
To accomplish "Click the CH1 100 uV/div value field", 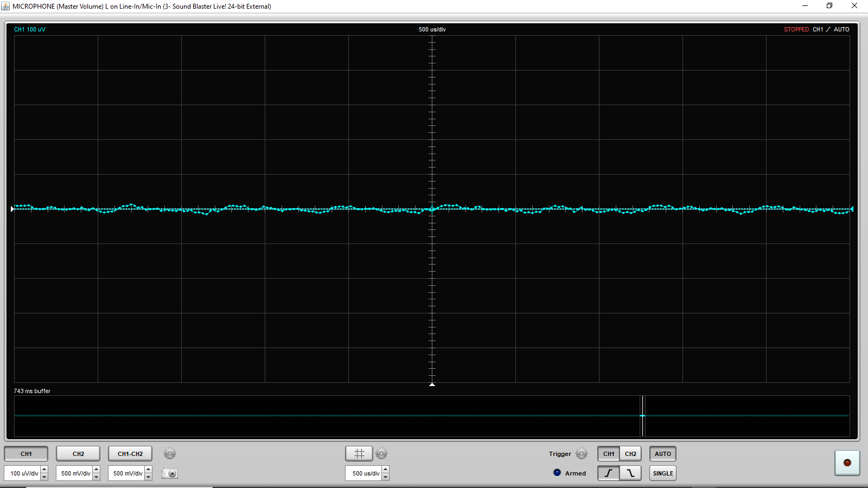I will [23, 473].
